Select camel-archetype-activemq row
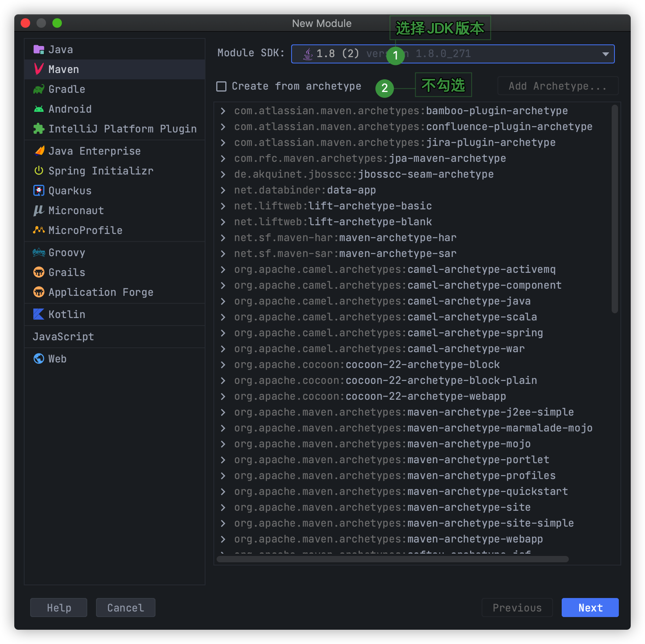 coord(413,270)
